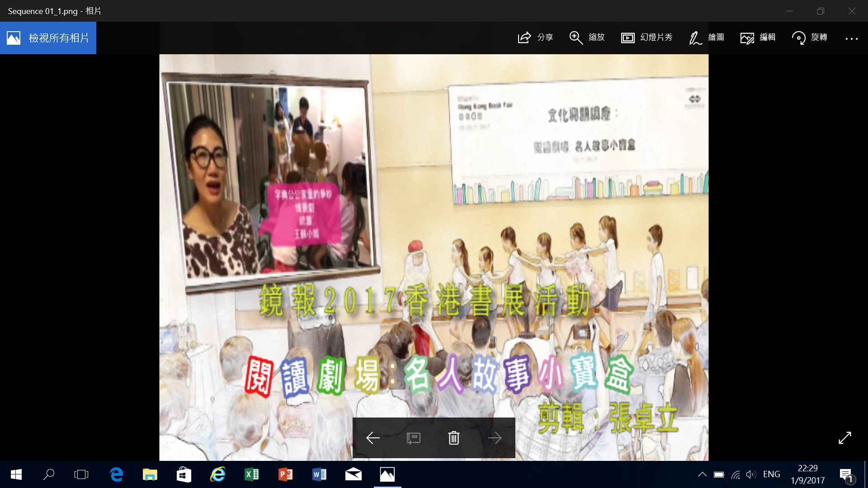
Task: Click View all photos (檢視所有相片)
Action: [48, 38]
